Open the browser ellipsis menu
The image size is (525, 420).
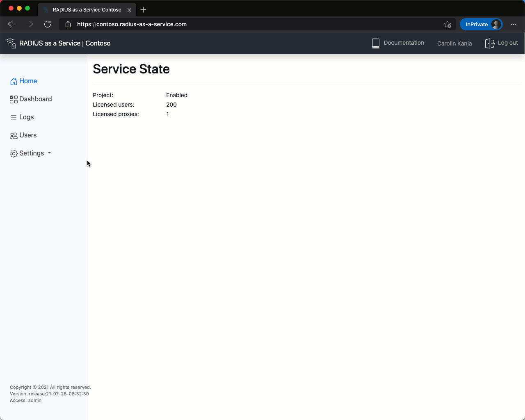pos(514,24)
